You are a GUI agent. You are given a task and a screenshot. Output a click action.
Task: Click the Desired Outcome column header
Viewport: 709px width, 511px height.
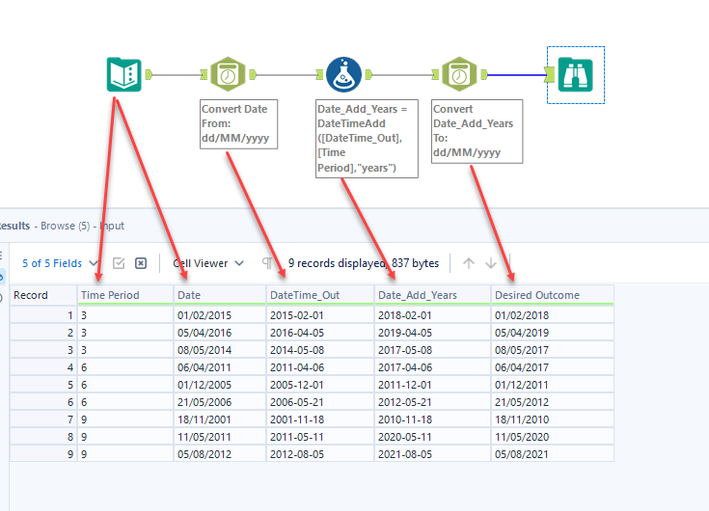[553, 295]
